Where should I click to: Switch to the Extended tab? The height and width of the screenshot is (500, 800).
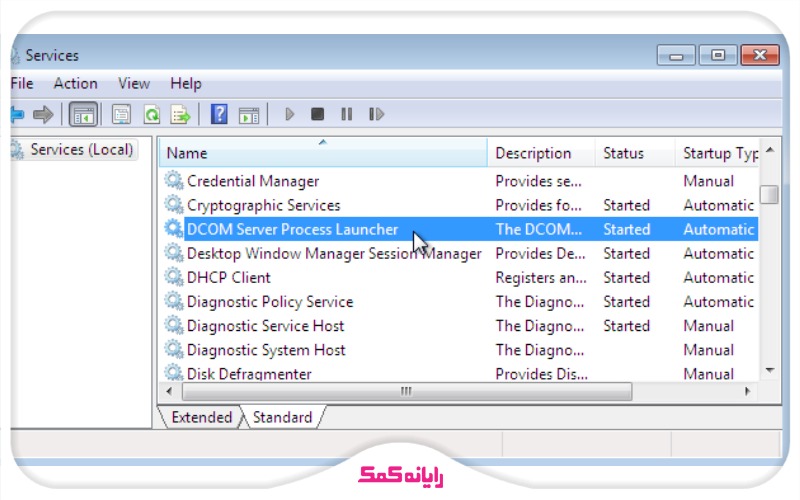tap(201, 418)
